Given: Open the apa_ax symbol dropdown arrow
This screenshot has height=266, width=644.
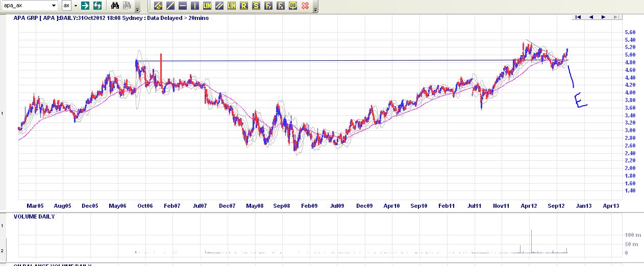Looking at the screenshot, I should (55, 6).
